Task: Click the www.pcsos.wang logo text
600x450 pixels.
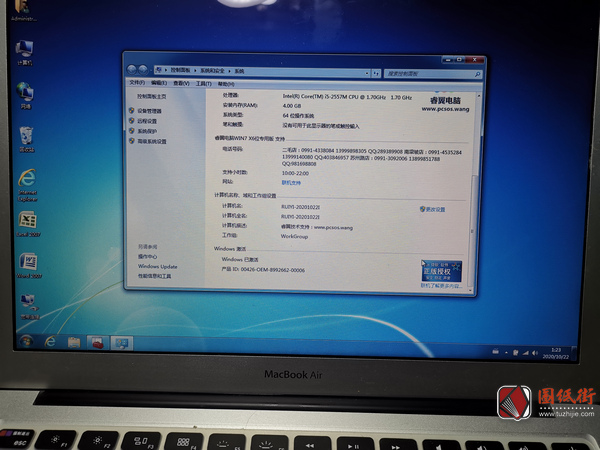Action: (x=445, y=109)
